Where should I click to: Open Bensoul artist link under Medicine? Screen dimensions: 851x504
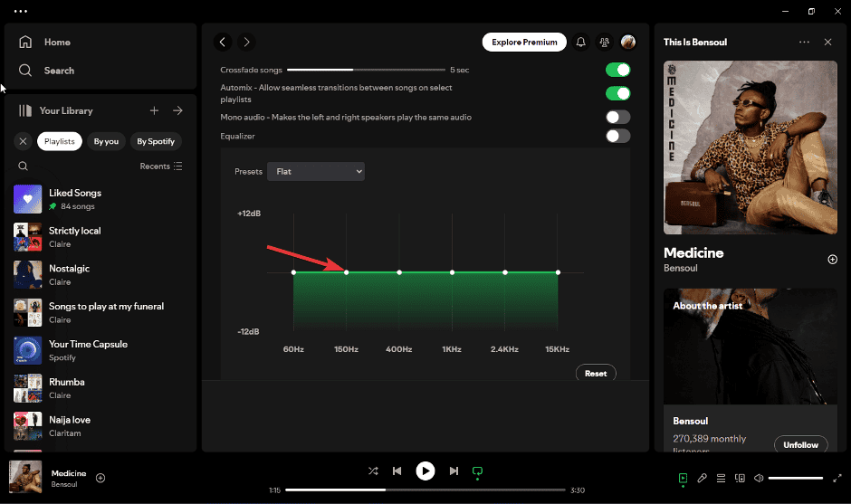(x=681, y=268)
